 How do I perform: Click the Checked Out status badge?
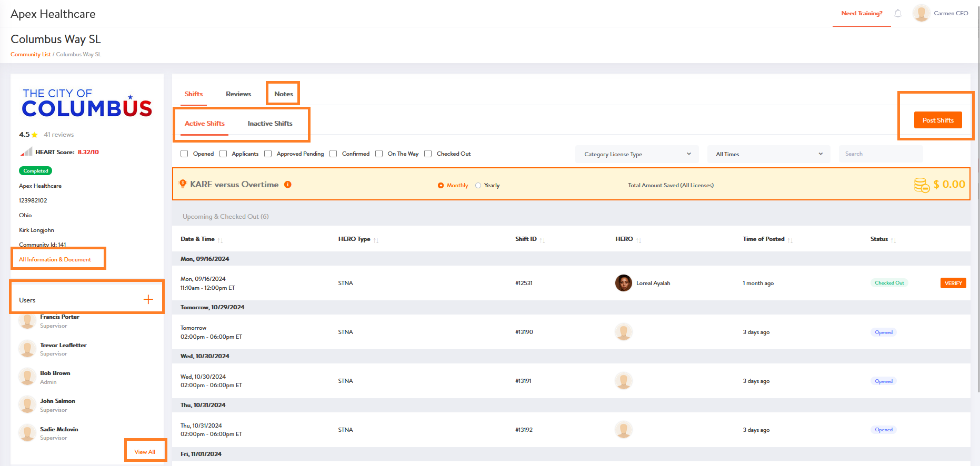[x=889, y=283]
